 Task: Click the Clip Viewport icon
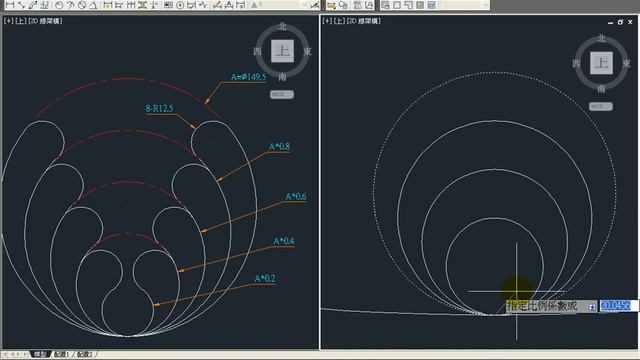(x=431, y=5)
